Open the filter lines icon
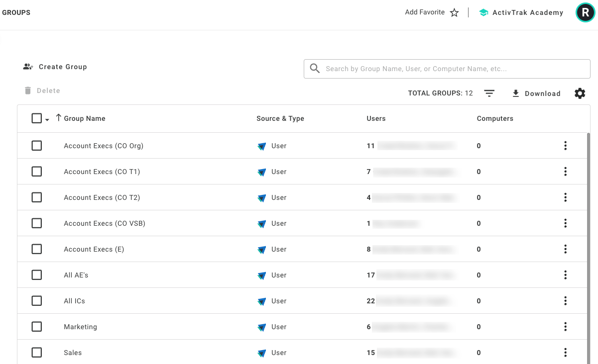 coord(489,93)
